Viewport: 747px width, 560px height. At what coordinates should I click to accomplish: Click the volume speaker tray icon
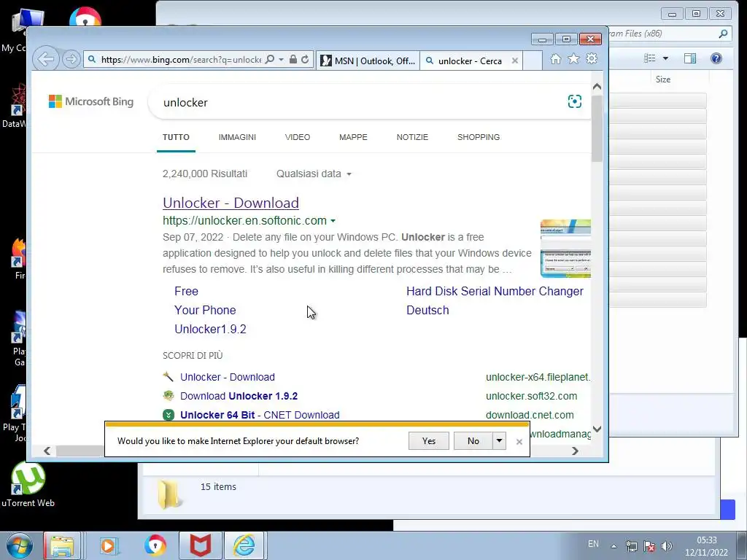[667, 546]
